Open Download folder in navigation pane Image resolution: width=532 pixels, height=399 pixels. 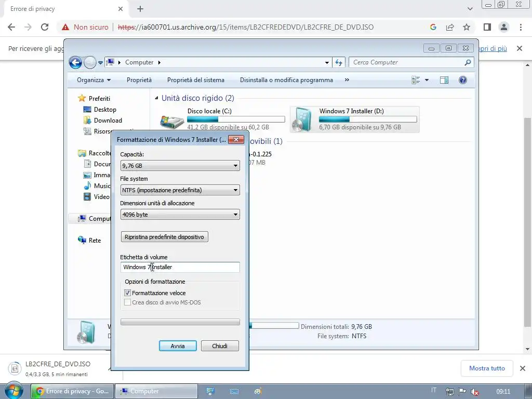(x=102, y=121)
